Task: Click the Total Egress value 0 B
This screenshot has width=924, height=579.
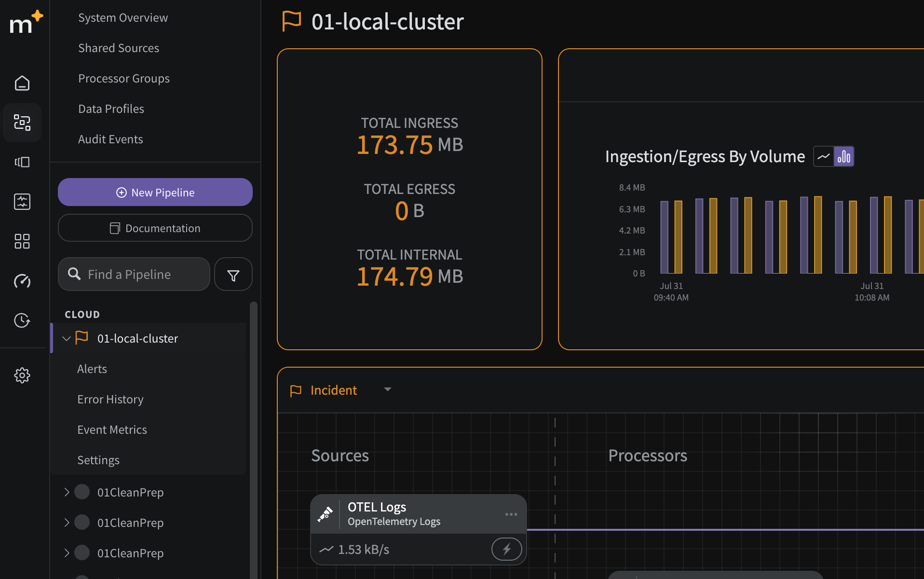Action: click(410, 211)
